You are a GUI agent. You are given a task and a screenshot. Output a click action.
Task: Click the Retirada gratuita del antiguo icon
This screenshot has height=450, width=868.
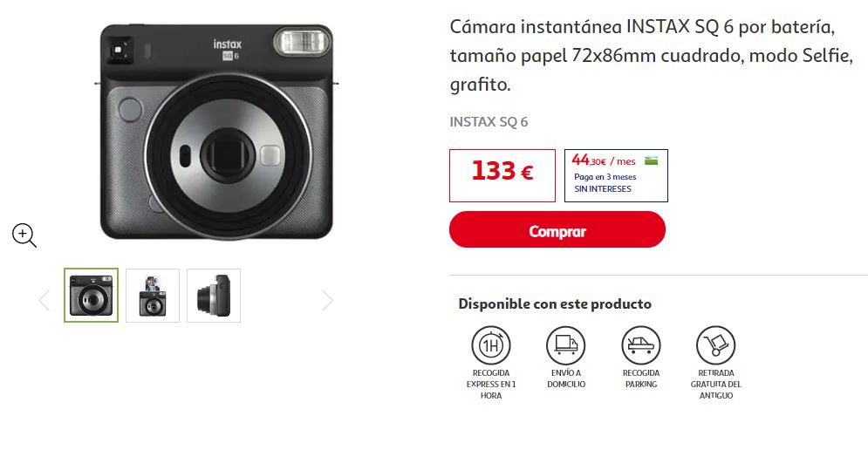[715, 345]
